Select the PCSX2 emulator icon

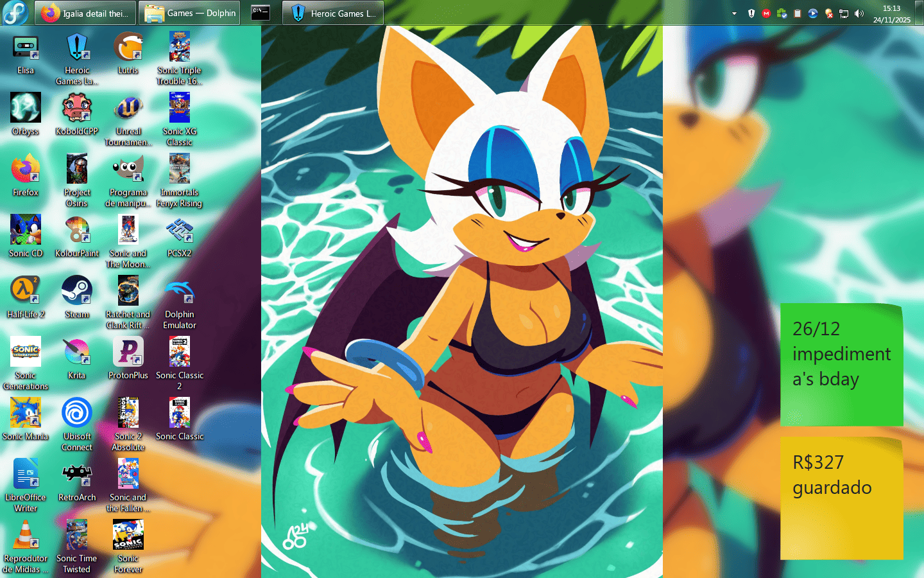pos(180,231)
